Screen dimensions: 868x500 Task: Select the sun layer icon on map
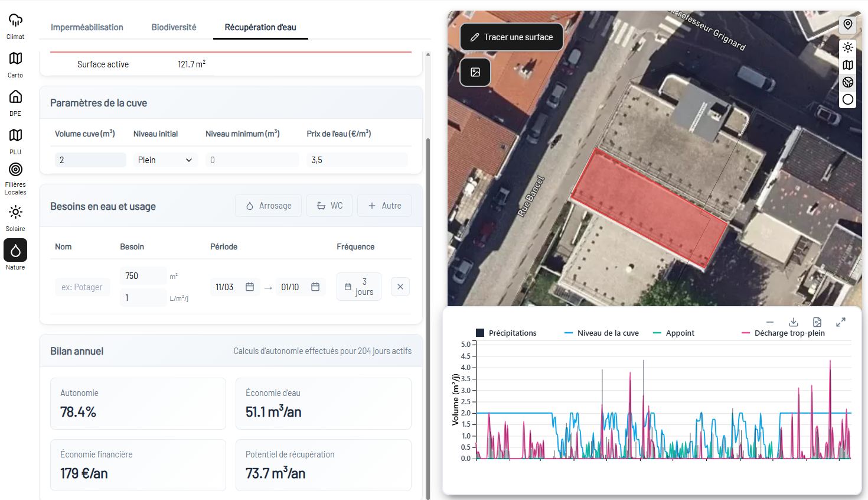tap(848, 47)
